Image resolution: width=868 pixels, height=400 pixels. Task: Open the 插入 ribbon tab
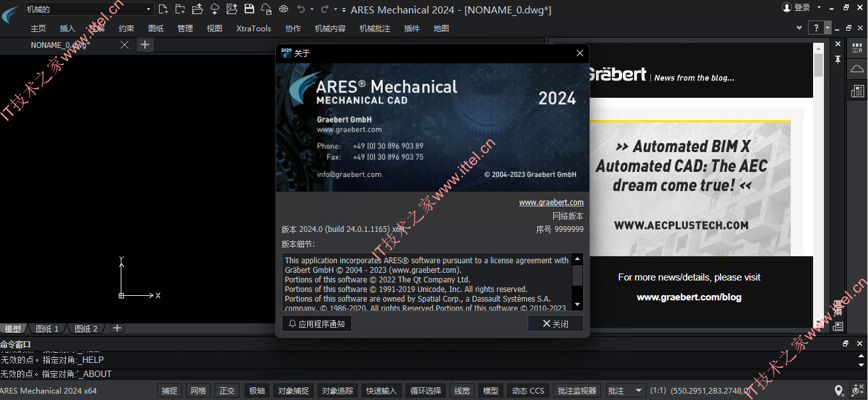(x=67, y=28)
